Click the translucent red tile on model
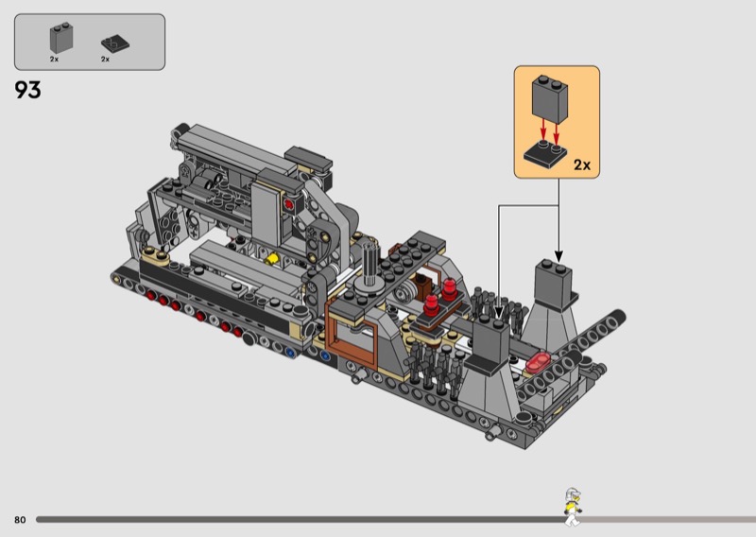This screenshot has width=756, height=537. (x=541, y=360)
